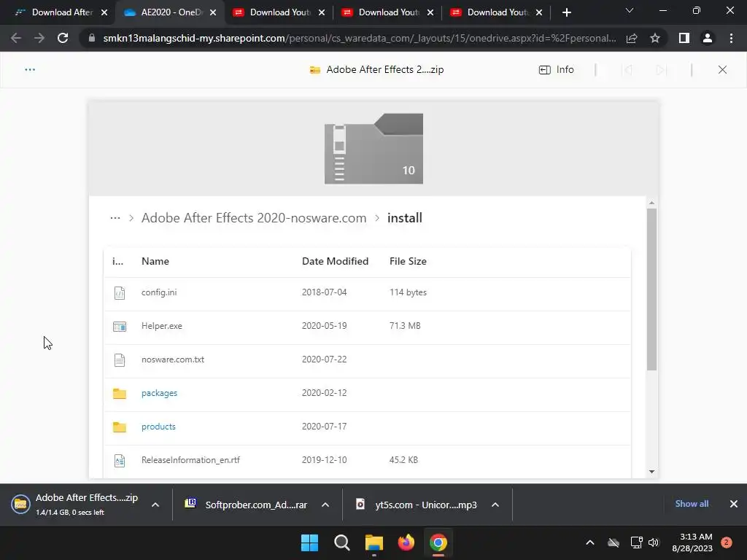Click nosware.com.txt document icon
The height and width of the screenshot is (560, 747).
click(x=120, y=359)
